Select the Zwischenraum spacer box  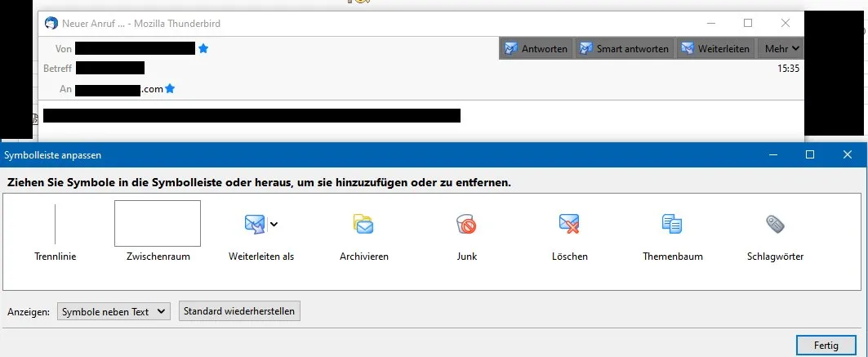(x=158, y=223)
